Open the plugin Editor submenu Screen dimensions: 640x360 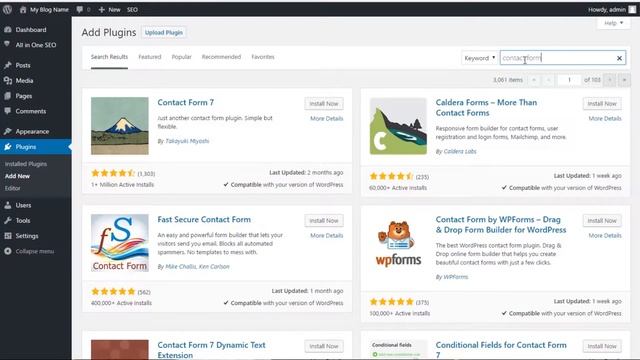(12, 189)
